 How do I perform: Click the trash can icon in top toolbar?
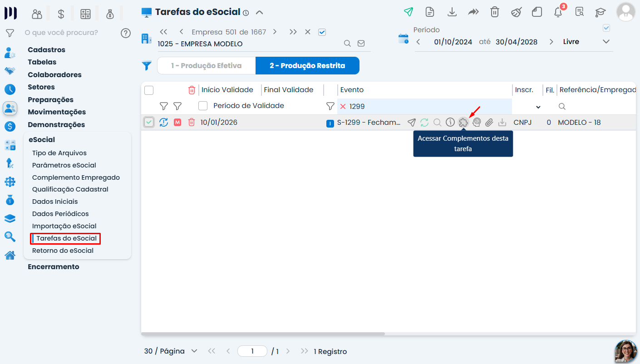click(495, 12)
